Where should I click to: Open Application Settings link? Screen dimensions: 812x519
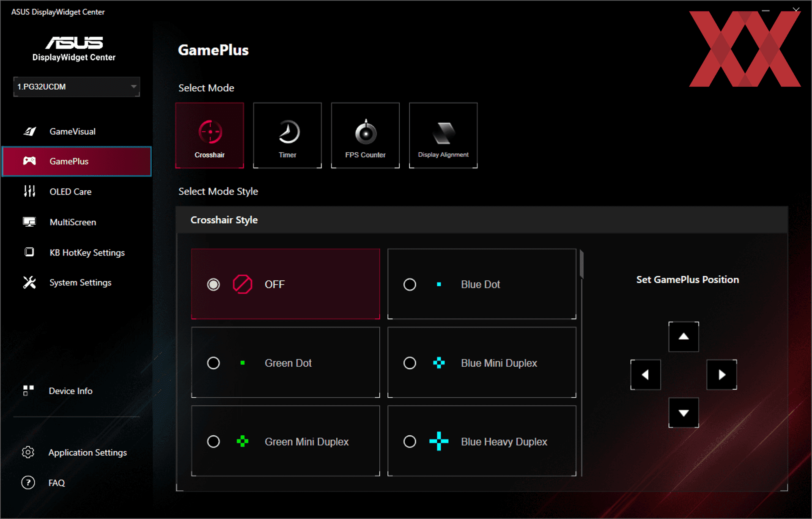click(x=88, y=453)
